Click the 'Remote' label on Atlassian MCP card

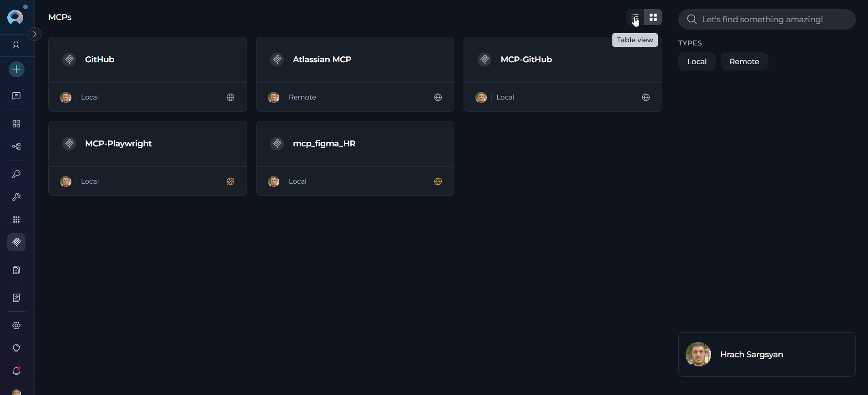(x=303, y=97)
